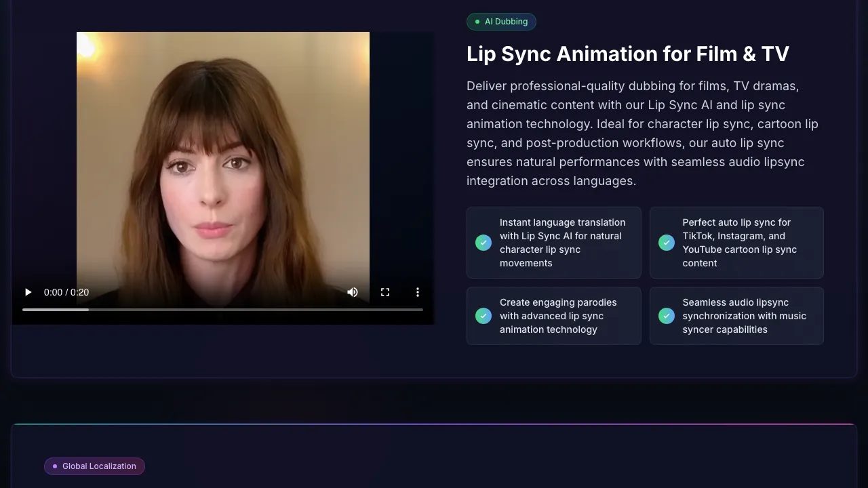Expand the Instant language translation feature card
The image size is (868, 488).
click(553, 242)
